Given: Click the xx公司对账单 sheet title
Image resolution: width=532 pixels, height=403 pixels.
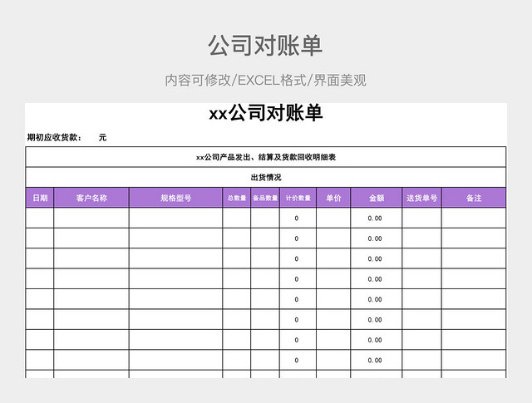Looking at the screenshot, I should pos(266,113).
